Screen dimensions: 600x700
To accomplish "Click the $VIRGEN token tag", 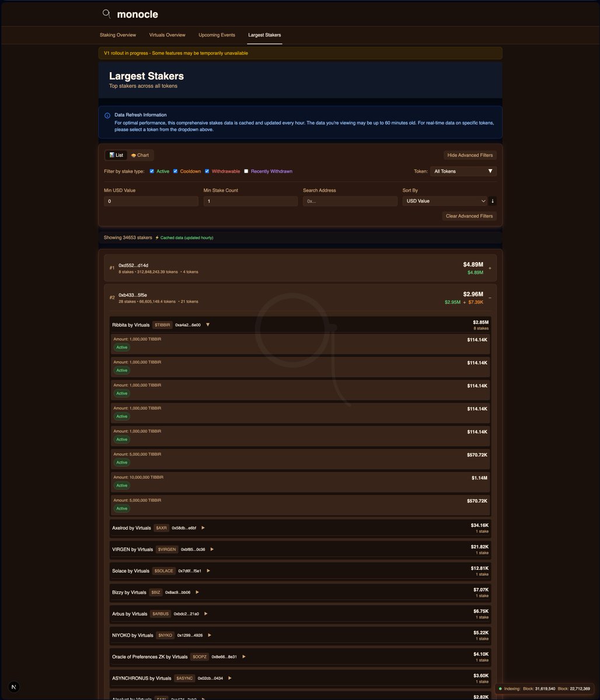I will tap(167, 549).
